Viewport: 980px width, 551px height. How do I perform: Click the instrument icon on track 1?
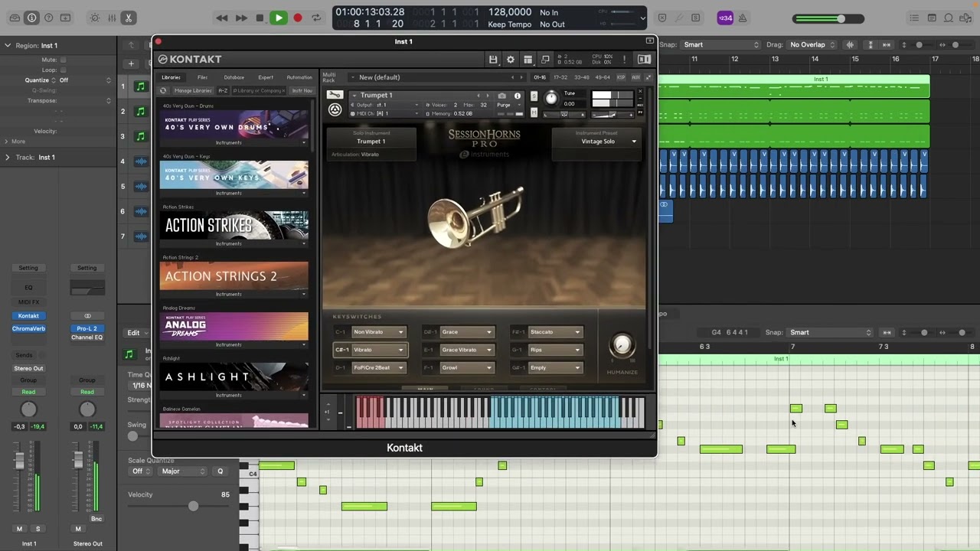(x=140, y=86)
